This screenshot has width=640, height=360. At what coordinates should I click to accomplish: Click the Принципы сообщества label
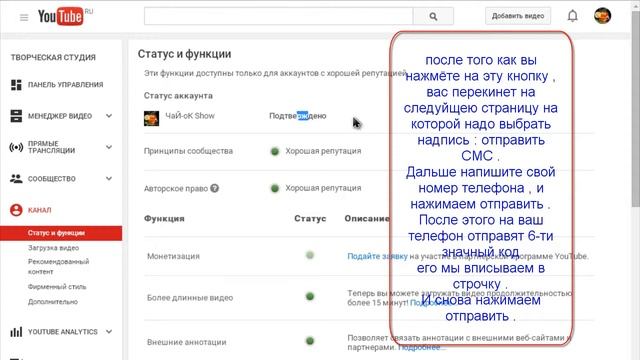point(188,151)
